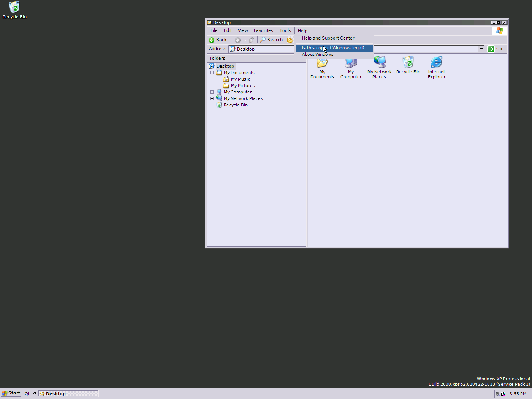Click into the Address field text
532x399 pixels.
pos(246,49)
